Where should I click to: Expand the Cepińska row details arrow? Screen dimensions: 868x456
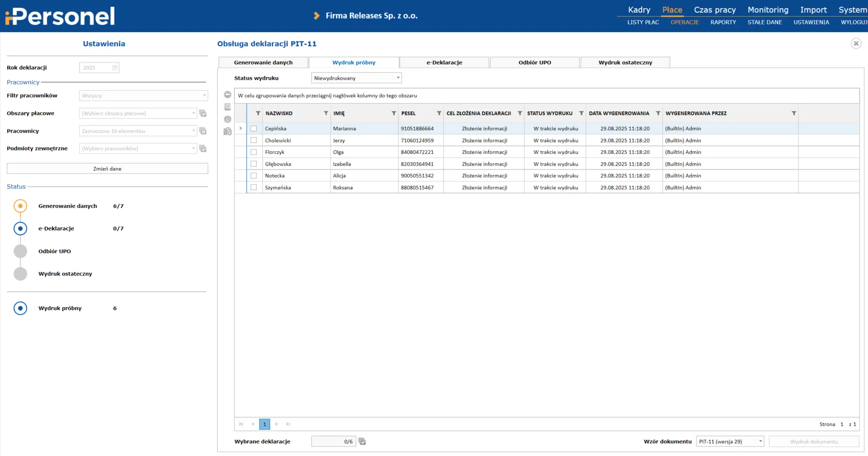(241, 129)
